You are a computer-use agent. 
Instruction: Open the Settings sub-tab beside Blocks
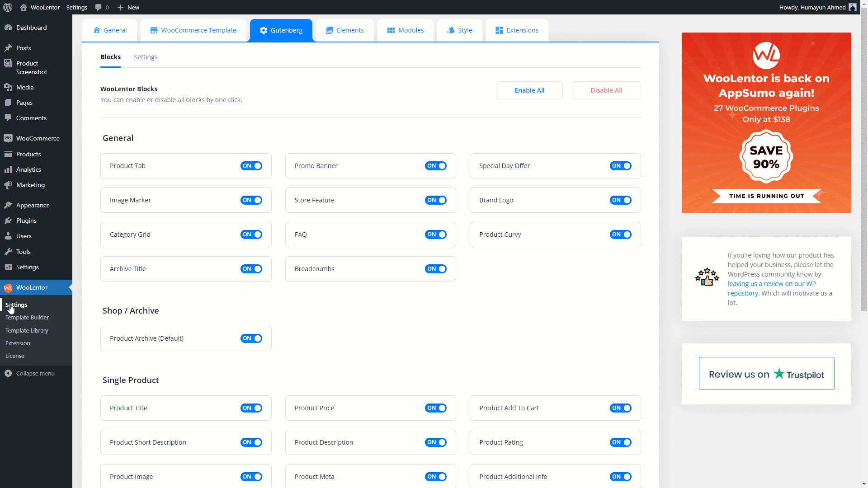[x=146, y=57]
